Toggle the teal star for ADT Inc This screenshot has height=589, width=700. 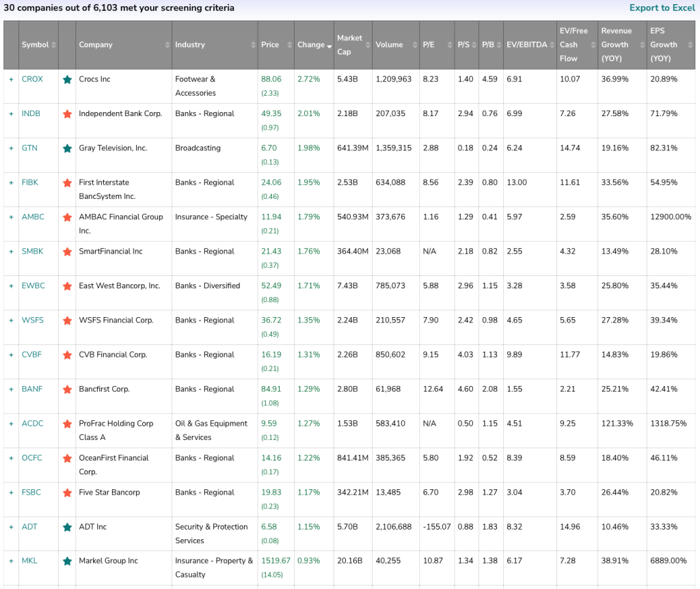tap(68, 528)
